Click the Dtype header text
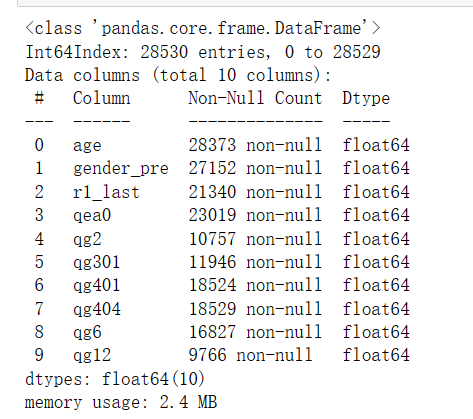473x419 pixels. pos(366,99)
